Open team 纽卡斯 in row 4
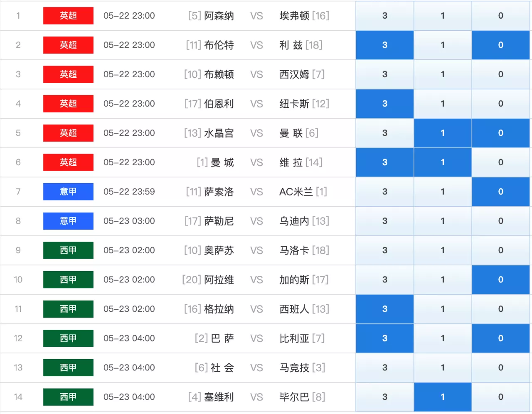532x414 pixels. coord(294,104)
